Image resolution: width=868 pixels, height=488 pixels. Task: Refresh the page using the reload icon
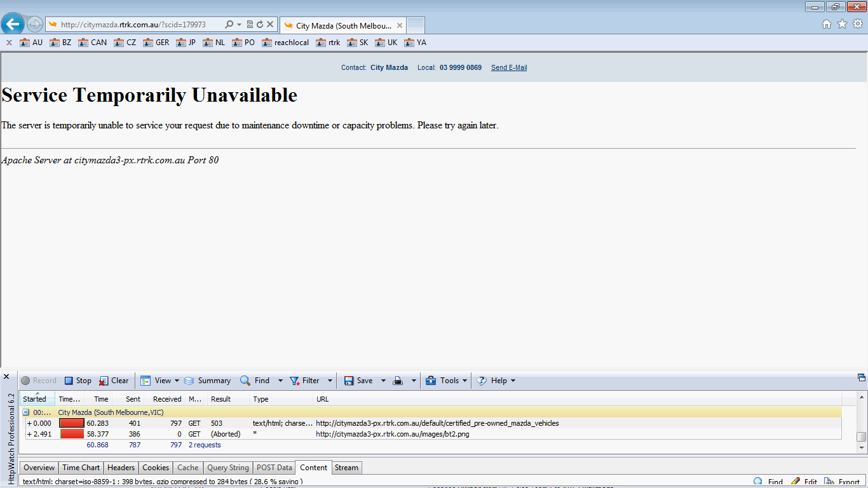260,25
